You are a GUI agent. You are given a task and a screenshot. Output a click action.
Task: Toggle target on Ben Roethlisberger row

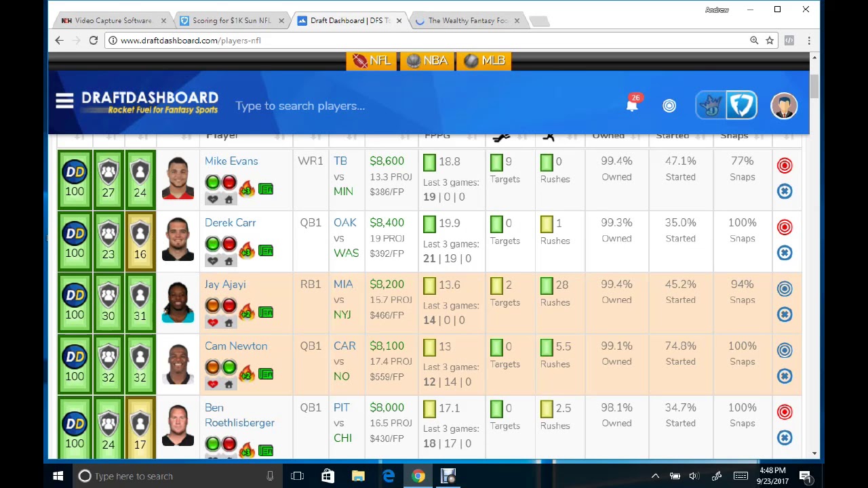point(785,412)
